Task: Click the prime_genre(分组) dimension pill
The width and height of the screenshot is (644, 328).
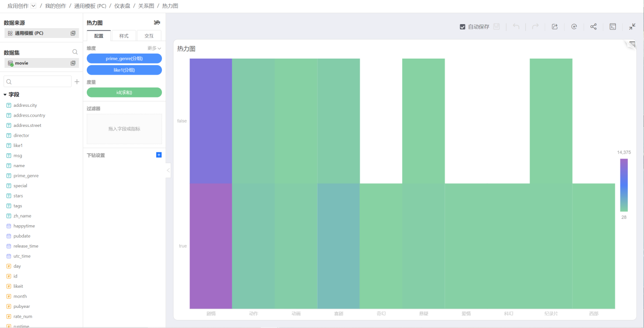Action: (x=124, y=59)
